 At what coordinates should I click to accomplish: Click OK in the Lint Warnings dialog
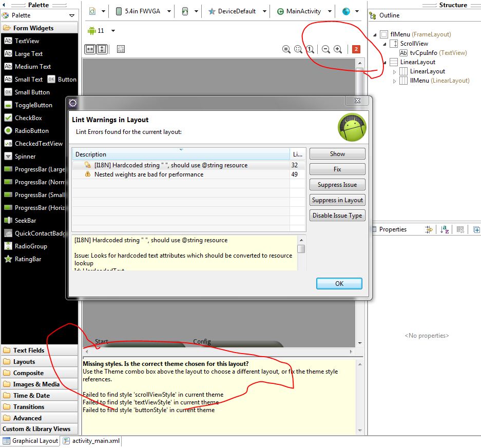339,283
